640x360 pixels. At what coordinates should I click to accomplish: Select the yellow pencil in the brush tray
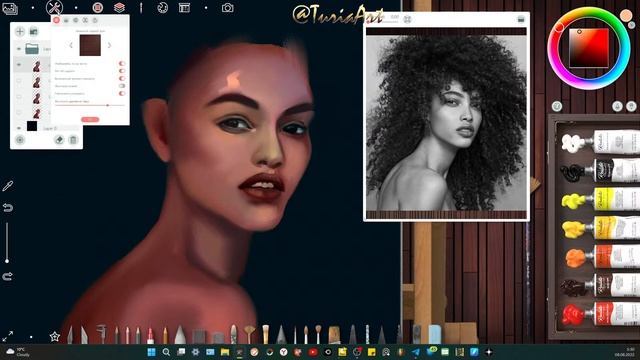[x=165, y=335]
